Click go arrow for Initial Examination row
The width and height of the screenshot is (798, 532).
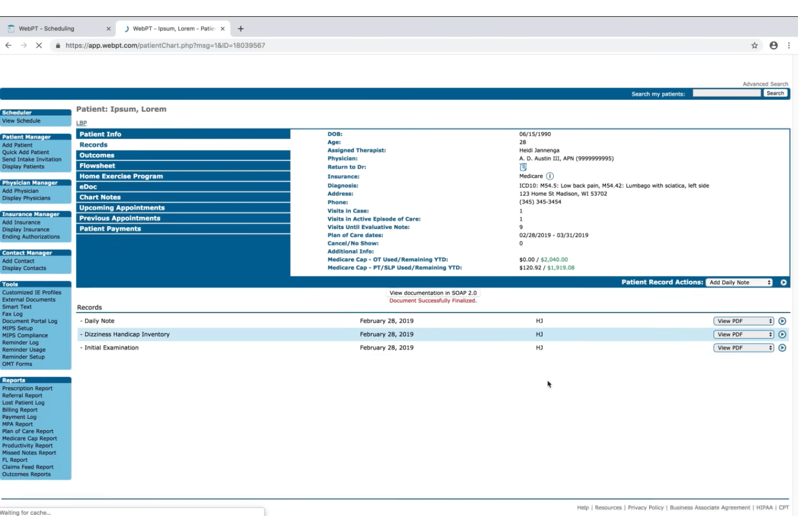click(x=782, y=348)
